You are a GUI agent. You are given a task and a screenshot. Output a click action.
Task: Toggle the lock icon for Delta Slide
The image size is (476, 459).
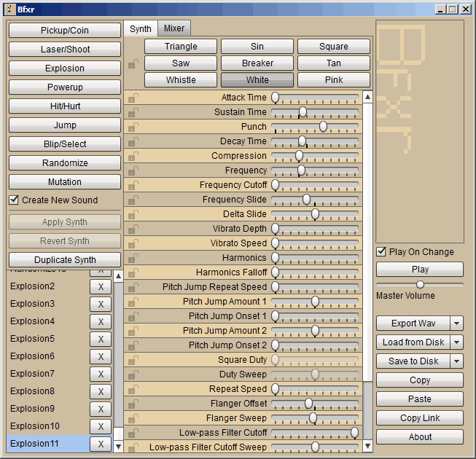(x=133, y=214)
